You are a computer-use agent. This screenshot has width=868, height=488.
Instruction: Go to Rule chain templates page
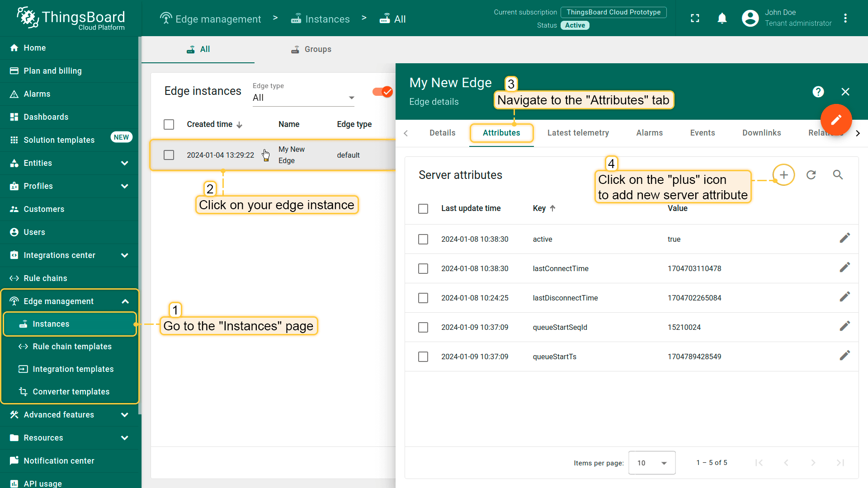click(72, 347)
